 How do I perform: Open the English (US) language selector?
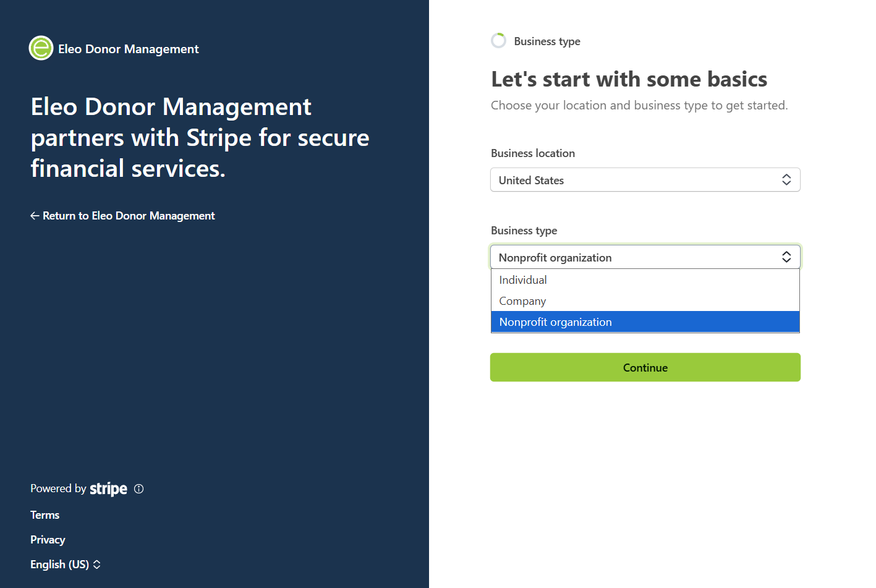66,565
